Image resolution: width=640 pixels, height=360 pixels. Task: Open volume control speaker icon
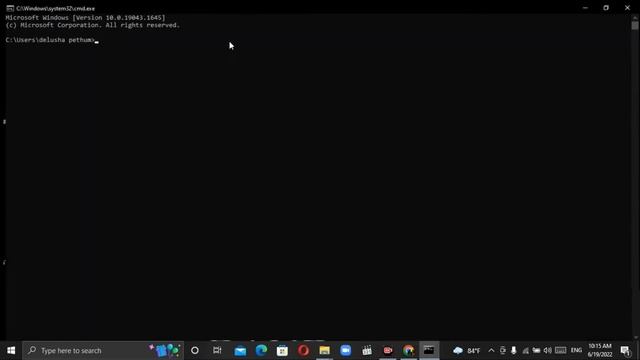(x=548, y=351)
